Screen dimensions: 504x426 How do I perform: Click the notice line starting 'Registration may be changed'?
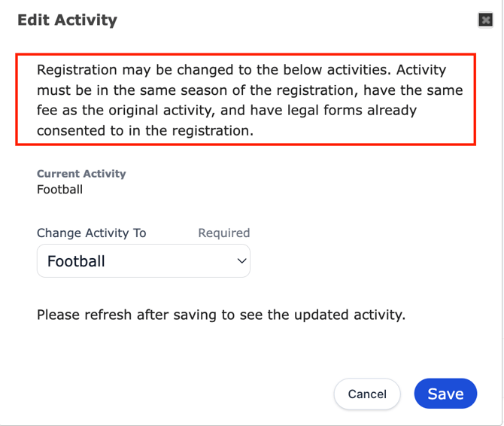coord(241,70)
